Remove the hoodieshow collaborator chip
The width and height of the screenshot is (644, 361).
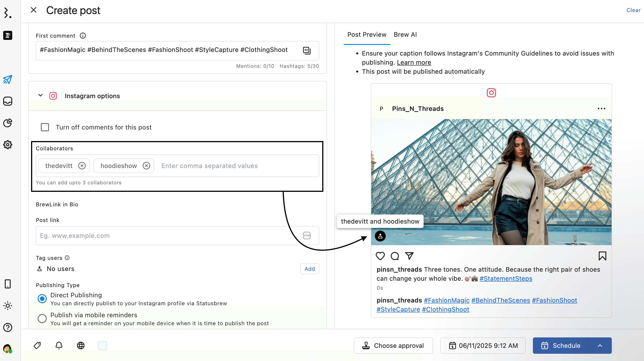pos(146,166)
